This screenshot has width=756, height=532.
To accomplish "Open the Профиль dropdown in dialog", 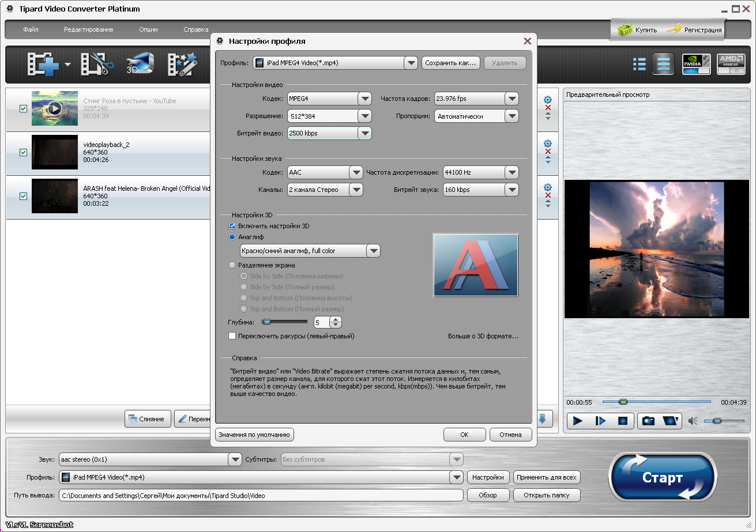I will (411, 63).
